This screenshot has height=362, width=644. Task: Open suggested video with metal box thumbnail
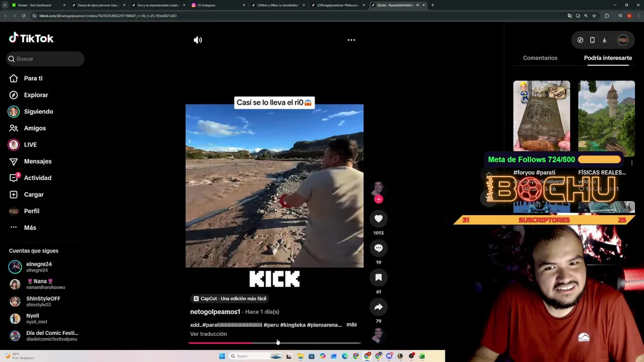pyautogui.click(x=541, y=116)
